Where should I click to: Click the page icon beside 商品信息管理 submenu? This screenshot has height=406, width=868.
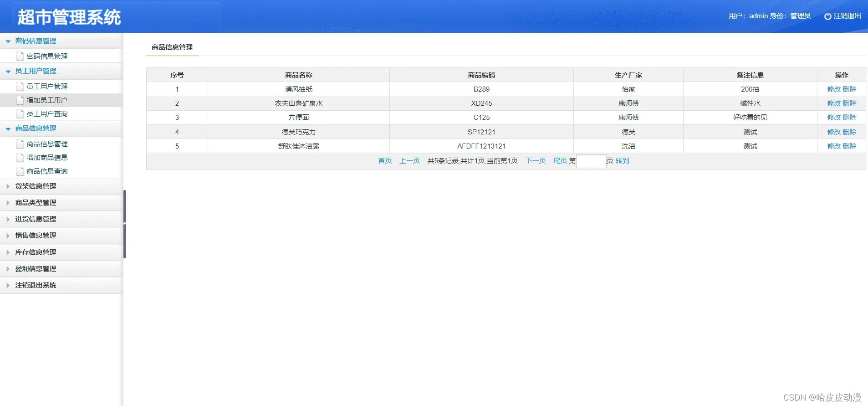(x=20, y=144)
